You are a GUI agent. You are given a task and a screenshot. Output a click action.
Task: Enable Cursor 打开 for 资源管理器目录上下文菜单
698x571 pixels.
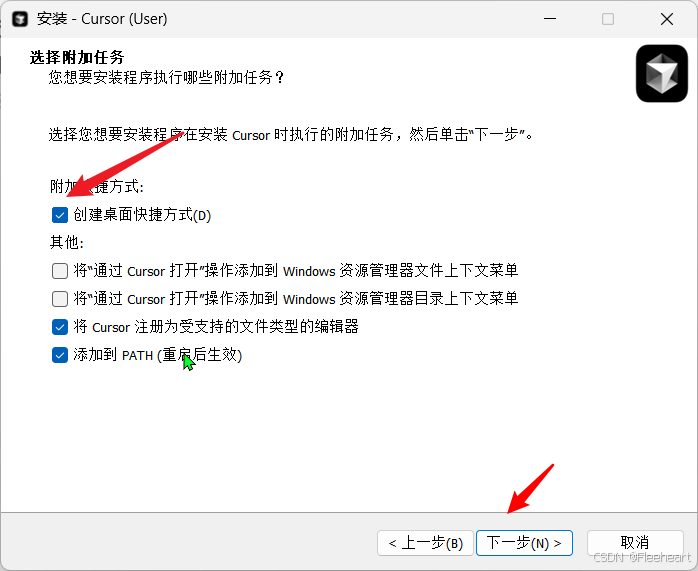[60, 299]
